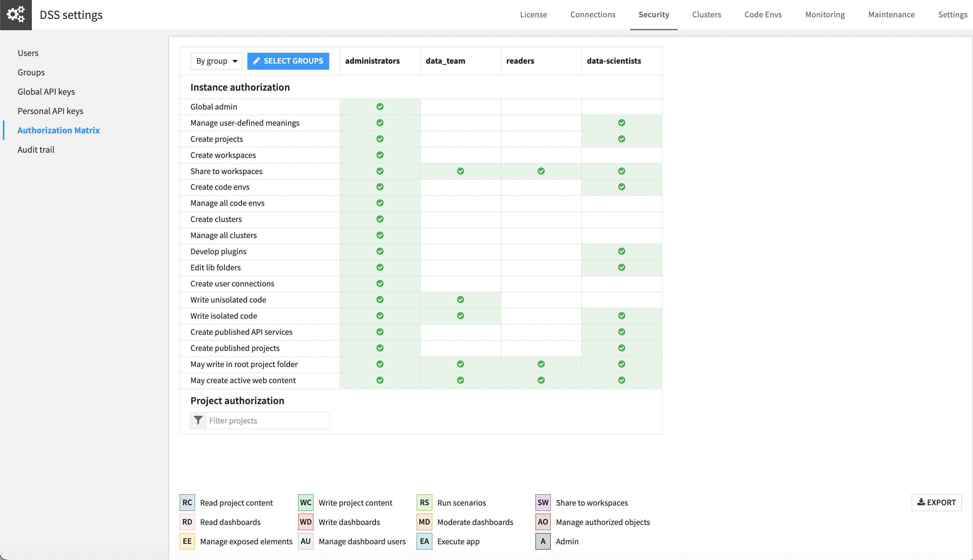Click data-scientists check for Develop plugins
Image resolution: width=973 pixels, height=560 pixels.
coord(622,251)
